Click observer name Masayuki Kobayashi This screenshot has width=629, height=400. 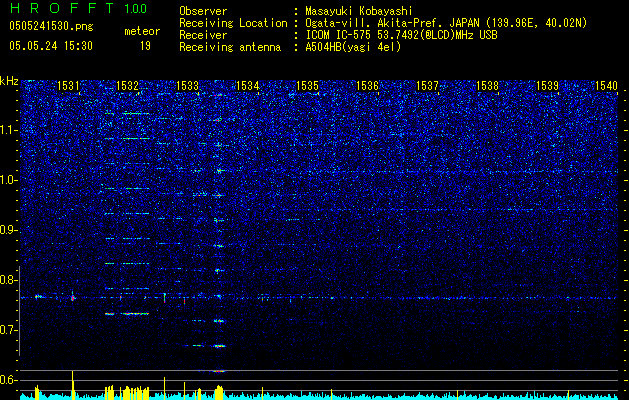coord(359,11)
